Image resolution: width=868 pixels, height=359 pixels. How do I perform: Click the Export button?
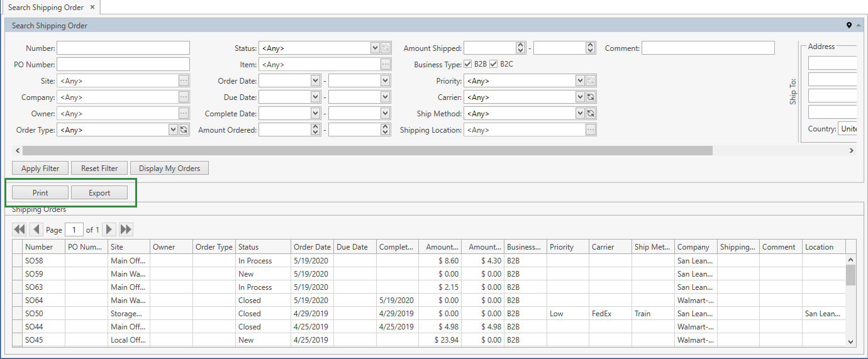pyautogui.click(x=99, y=193)
